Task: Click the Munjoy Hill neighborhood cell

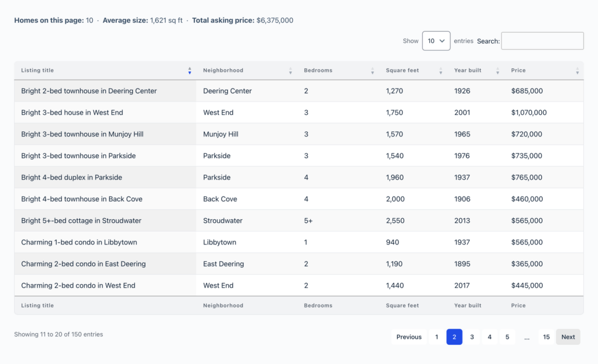Action: pyautogui.click(x=247, y=134)
